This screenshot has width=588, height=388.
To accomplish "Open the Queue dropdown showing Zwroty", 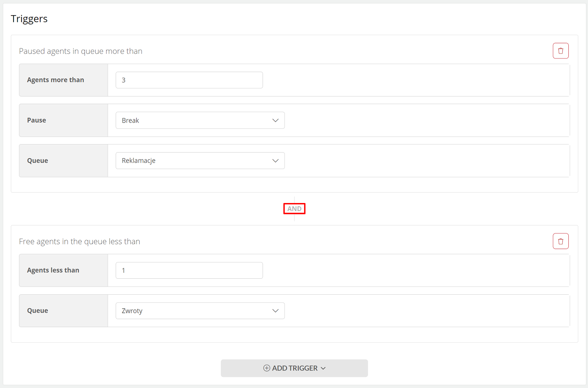I will 200,311.
